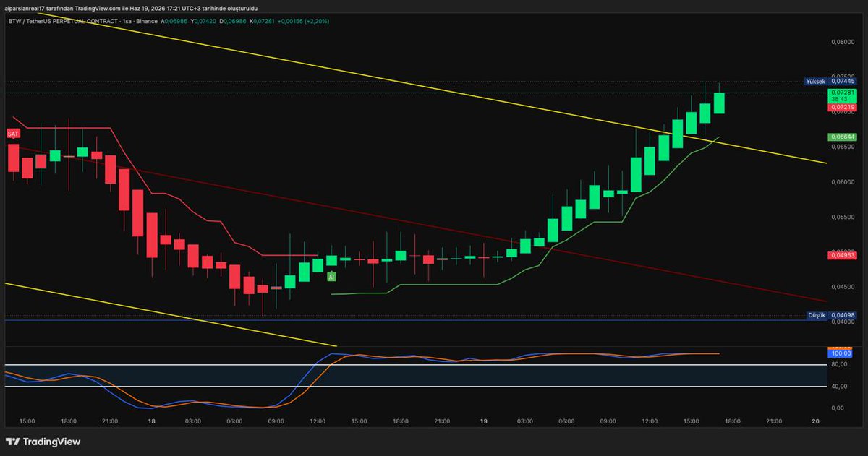The height and width of the screenshot is (456, 868).
Task: Click the date 18 on time axis
Action: (x=152, y=421)
